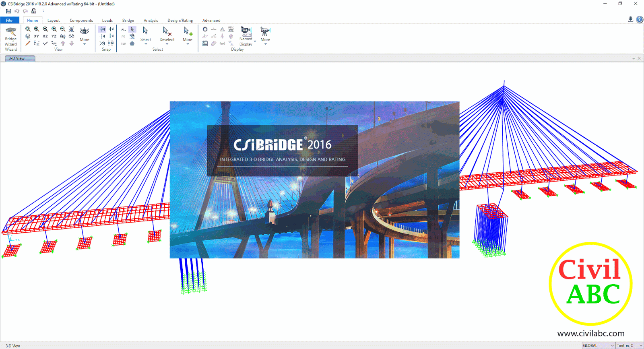
Task: Click the Set Display Options checkmark
Action: click(45, 43)
